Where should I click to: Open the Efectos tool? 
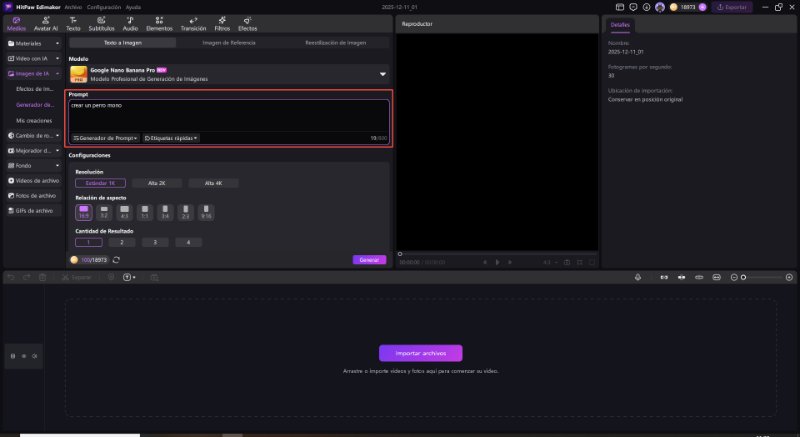click(247, 23)
